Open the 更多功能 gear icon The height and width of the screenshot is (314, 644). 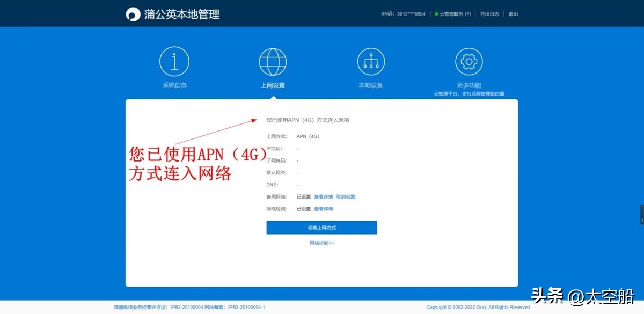pos(469,61)
